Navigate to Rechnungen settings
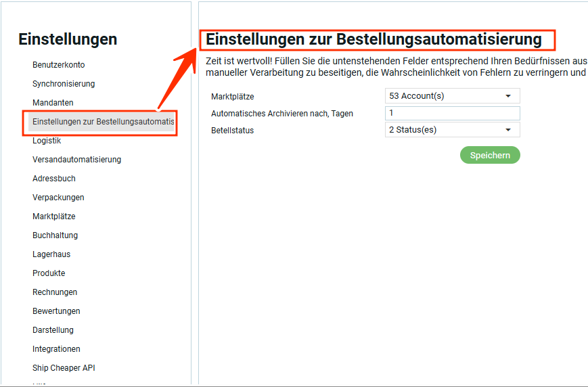588x387 pixels. pyautogui.click(x=55, y=292)
